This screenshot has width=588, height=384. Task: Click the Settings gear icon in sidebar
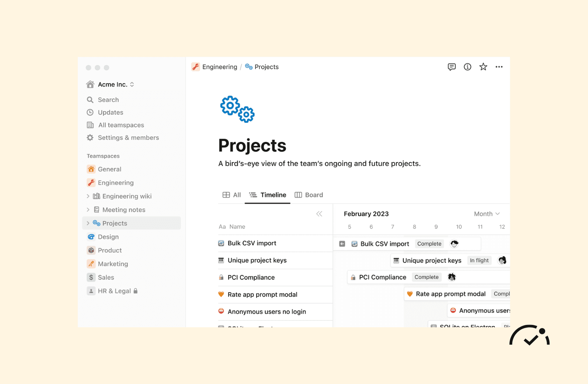(x=90, y=138)
